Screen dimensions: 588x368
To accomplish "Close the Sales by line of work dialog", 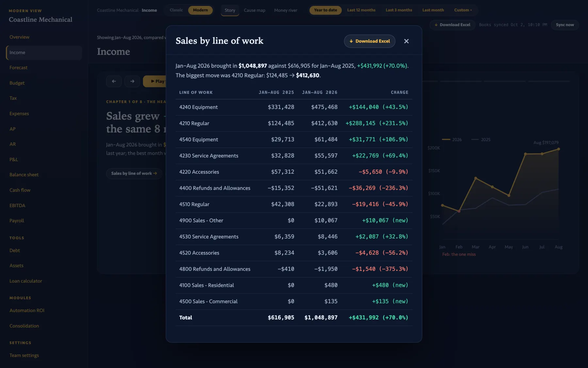I will [x=406, y=41].
